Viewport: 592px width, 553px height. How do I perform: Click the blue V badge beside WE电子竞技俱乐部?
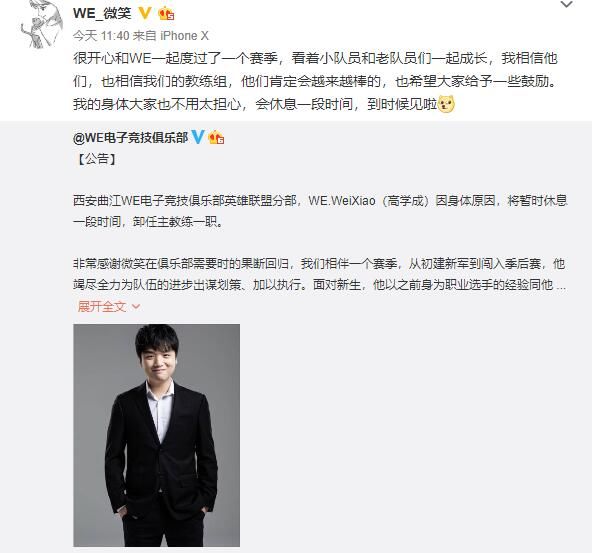198,137
